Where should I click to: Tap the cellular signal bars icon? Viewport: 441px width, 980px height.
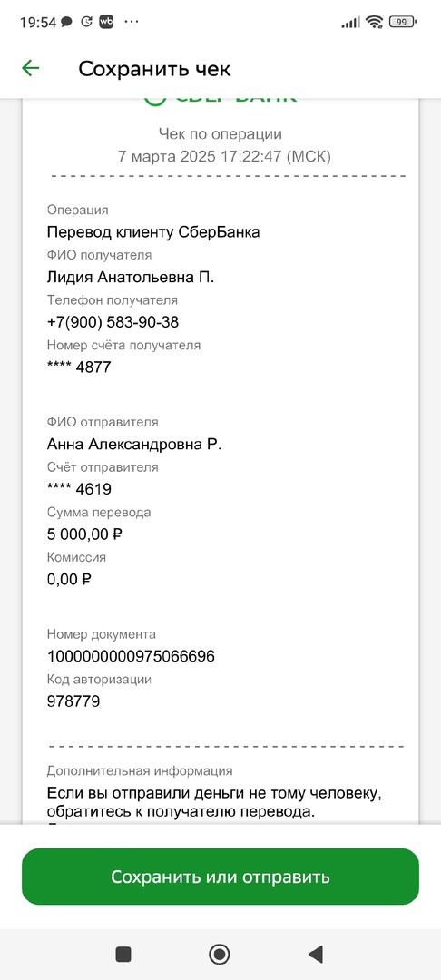coord(351,23)
